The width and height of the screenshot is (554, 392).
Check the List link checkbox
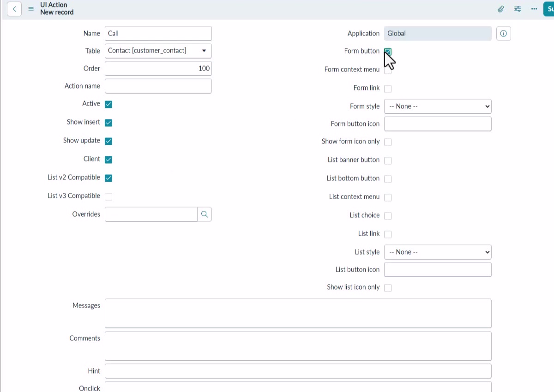coord(388,234)
